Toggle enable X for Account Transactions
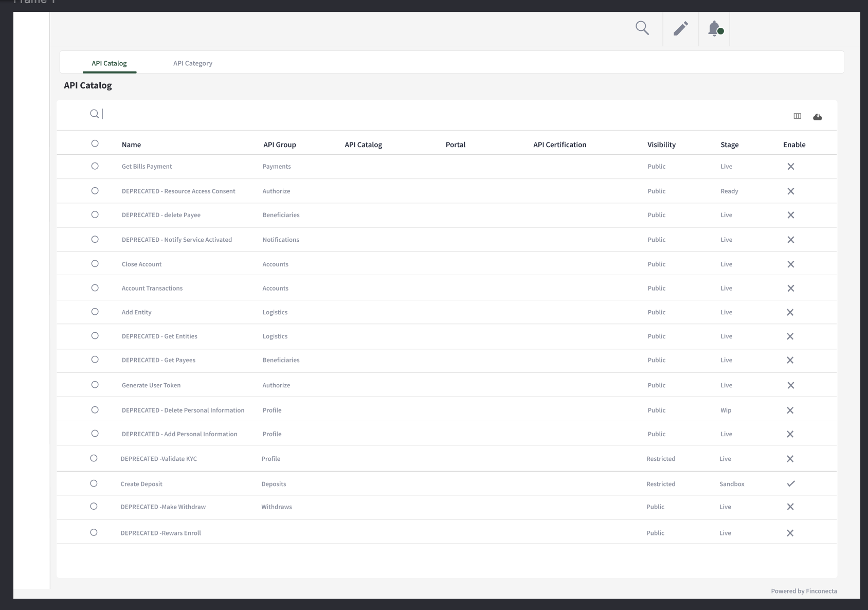Viewport: 868px width, 610px height. tap(791, 289)
